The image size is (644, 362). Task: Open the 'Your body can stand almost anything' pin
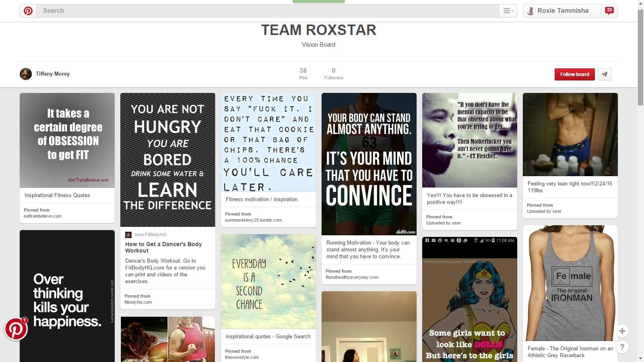coord(369,164)
